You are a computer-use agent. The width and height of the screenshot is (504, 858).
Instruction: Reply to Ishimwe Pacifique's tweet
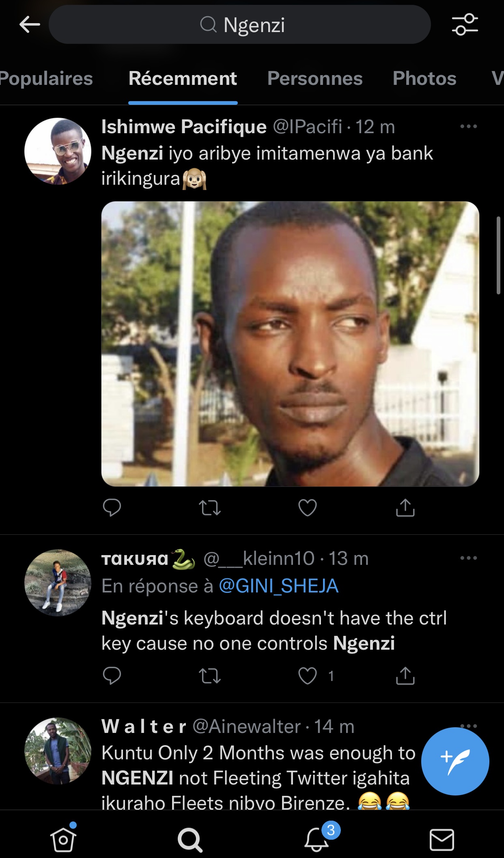pos(112,508)
